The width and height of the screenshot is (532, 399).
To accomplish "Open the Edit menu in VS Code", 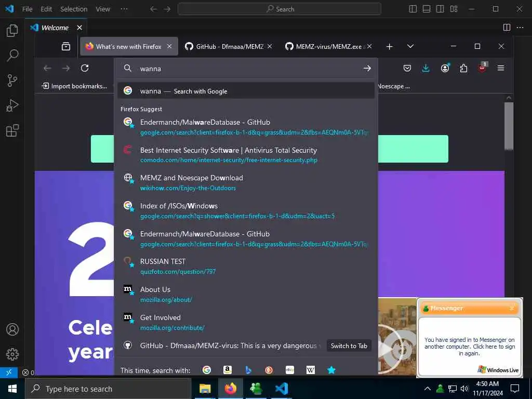I will pyautogui.click(x=46, y=9).
